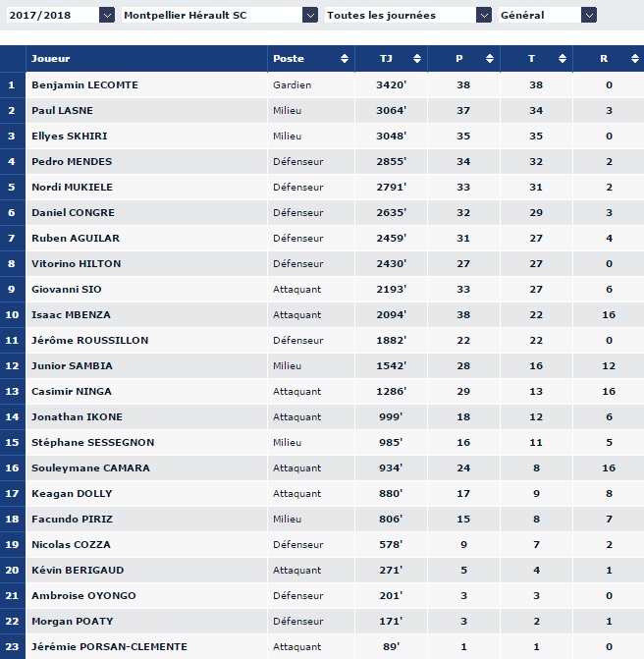Sort table by R column arrows

tap(635, 58)
